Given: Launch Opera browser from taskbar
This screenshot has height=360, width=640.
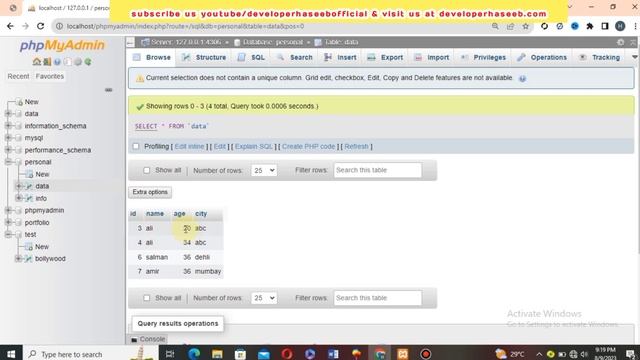Looking at the screenshot, I should pos(287,354).
